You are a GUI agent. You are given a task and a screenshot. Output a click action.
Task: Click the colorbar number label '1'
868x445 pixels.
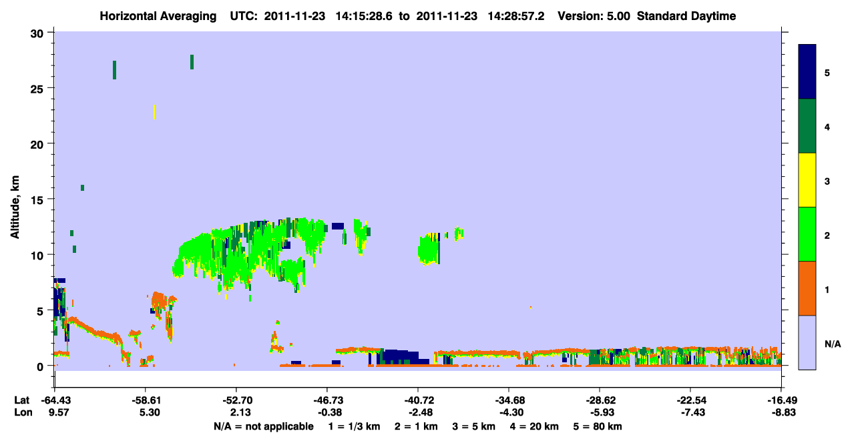point(827,290)
